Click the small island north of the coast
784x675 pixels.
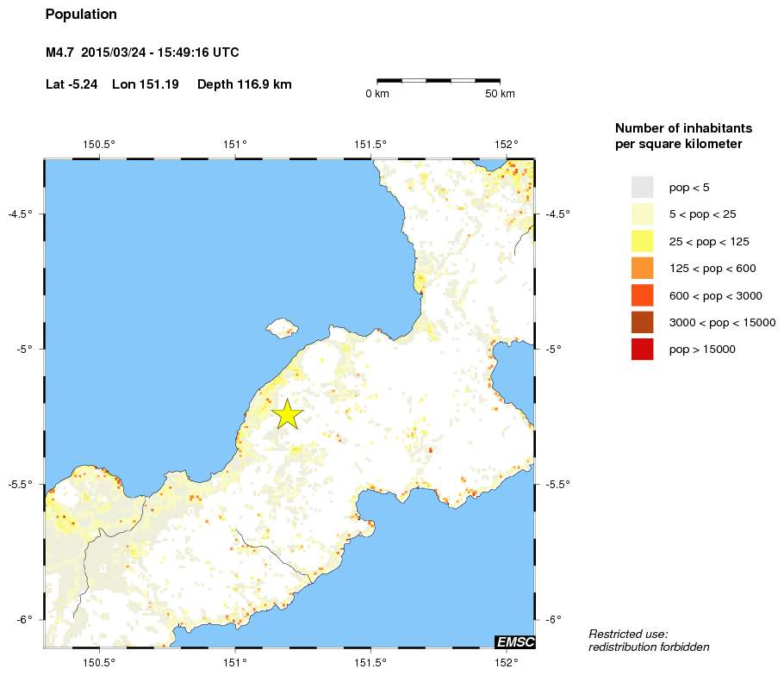(282, 328)
